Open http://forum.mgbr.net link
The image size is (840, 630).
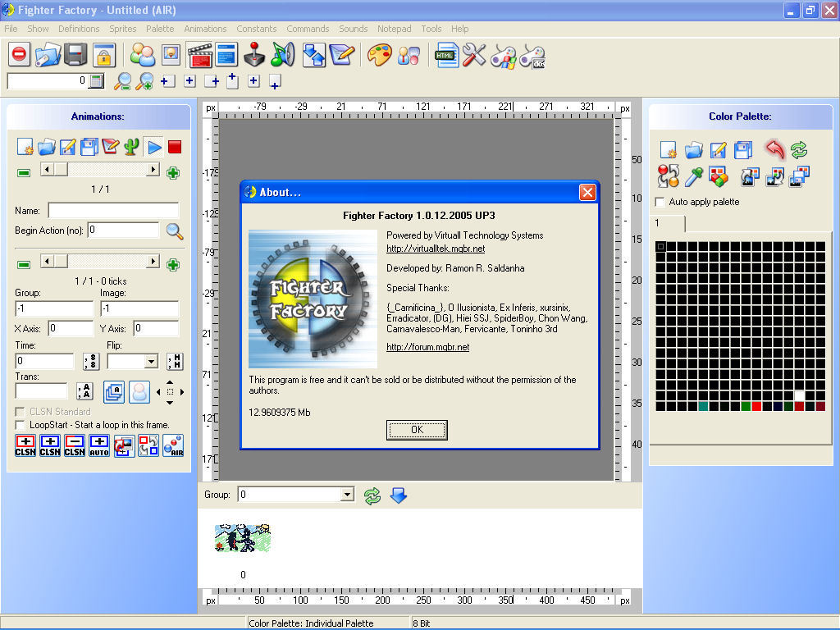point(427,347)
